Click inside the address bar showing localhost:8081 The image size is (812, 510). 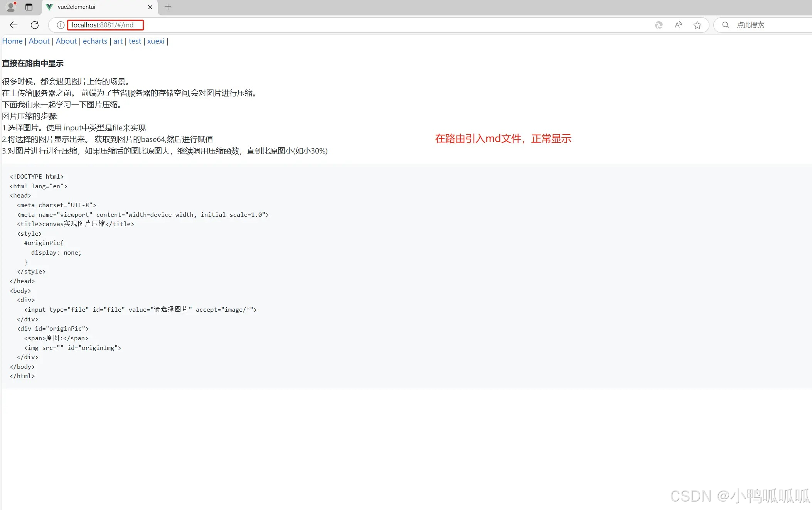(104, 25)
